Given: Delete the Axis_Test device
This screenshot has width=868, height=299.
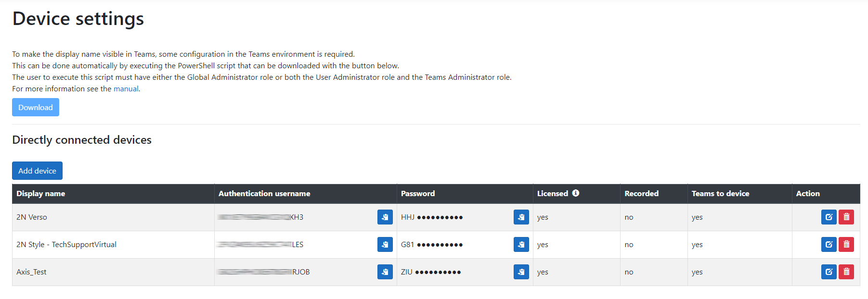Looking at the screenshot, I should click(x=846, y=272).
